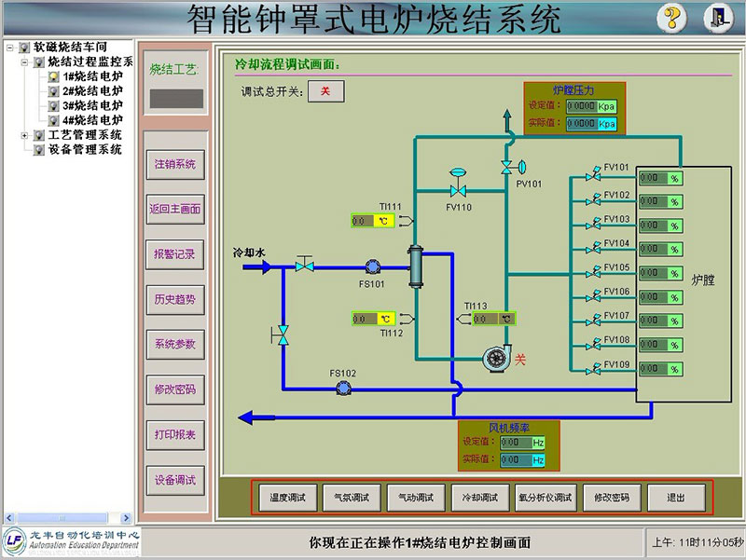This screenshot has height=560, width=746.
Task: Click the 历史趋势 button
Action: 174,299
